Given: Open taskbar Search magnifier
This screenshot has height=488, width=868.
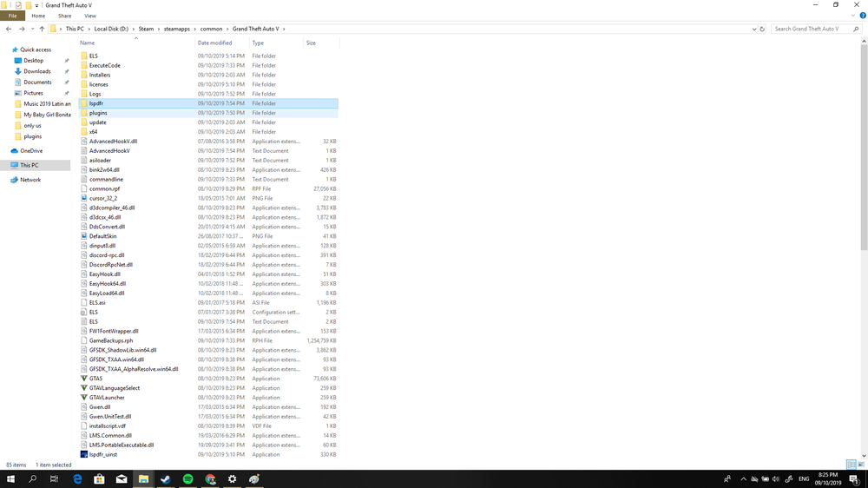Looking at the screenshot, I should click(33, 479).
